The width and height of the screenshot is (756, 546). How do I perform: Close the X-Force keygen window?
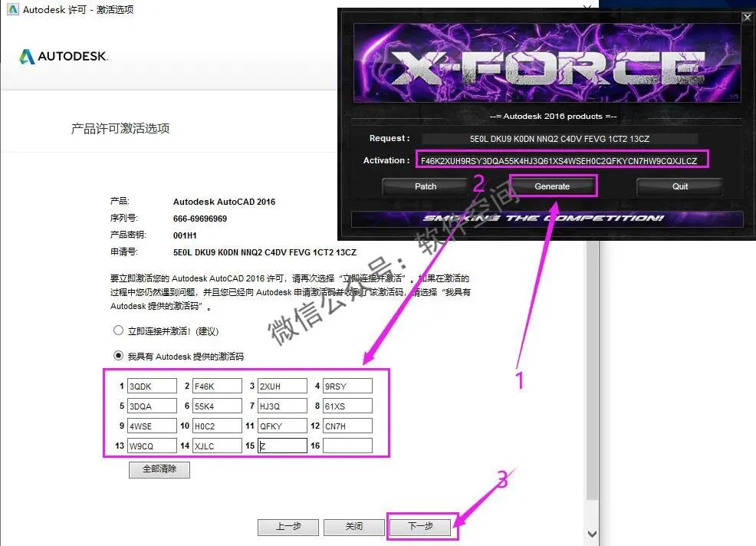pyautogui.click(x=747, y=18)
